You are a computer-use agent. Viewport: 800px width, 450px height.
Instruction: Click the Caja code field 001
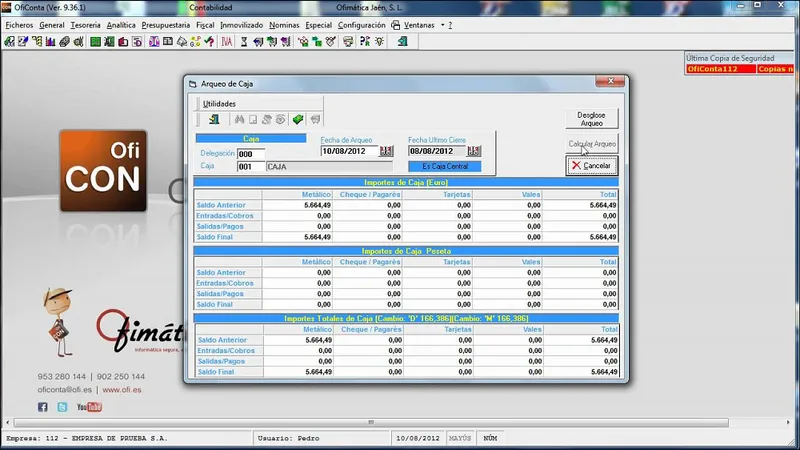pyautogui.click(x=251, y=167)
